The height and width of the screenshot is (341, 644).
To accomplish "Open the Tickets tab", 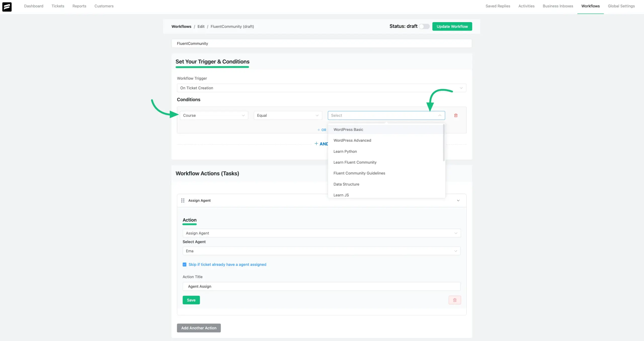I will pyautogui.click(x=58, y=6).
